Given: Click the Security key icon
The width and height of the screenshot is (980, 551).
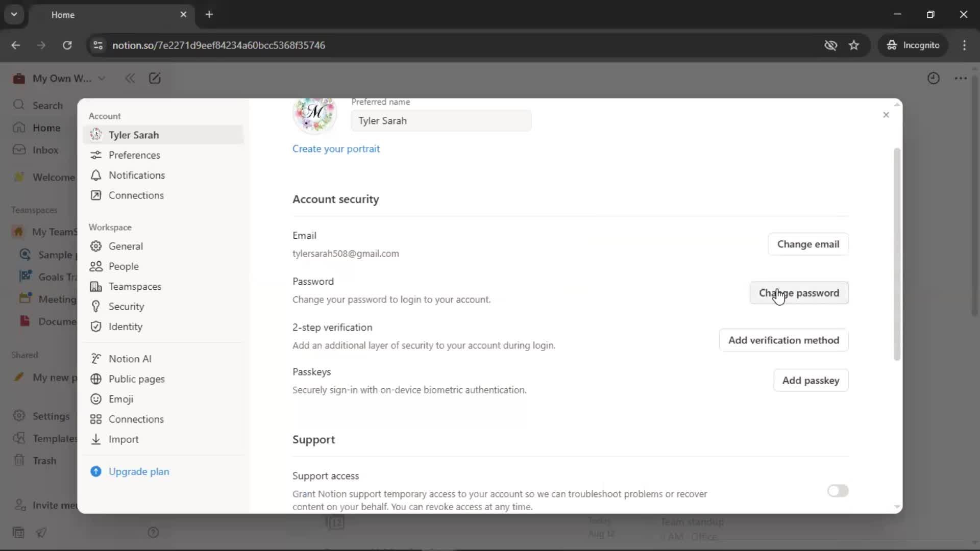Looking at the screenshot, I should pyautogui.click(x=96, y=307).
